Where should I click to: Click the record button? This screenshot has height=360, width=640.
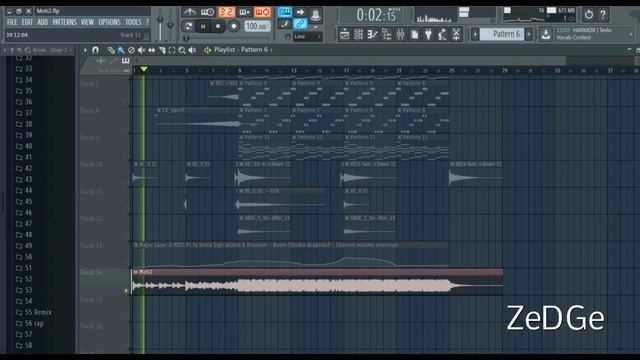[233, 27]
